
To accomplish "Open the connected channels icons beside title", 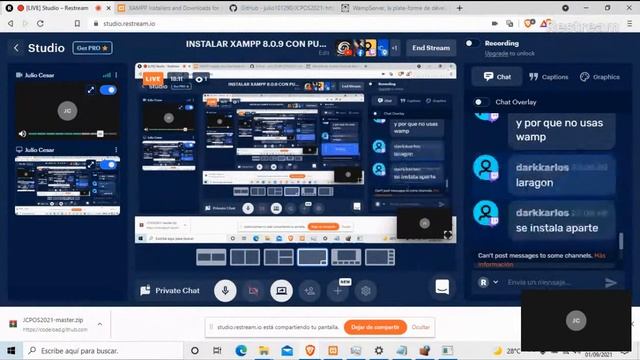I will pyautogui.click(x=362, y=48).
